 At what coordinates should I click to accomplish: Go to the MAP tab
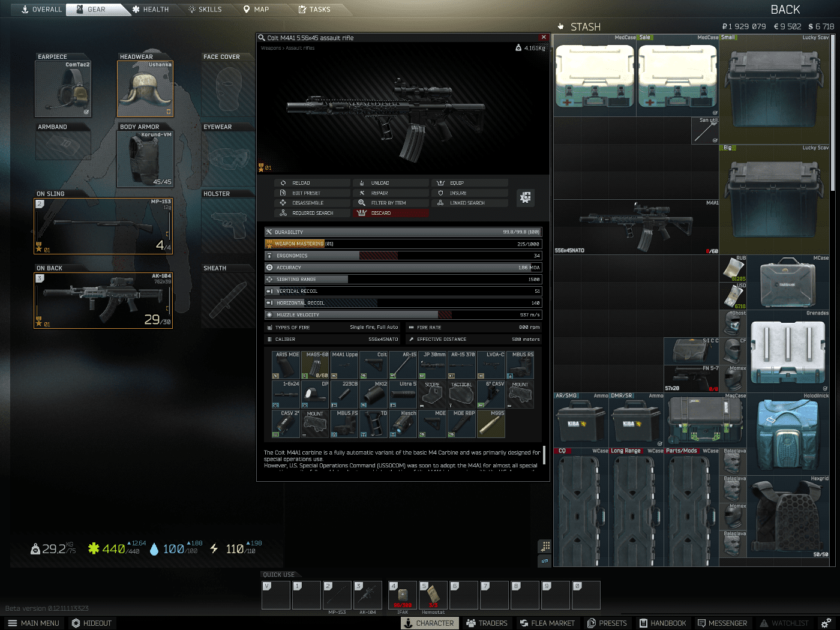[x=256, y=9]
